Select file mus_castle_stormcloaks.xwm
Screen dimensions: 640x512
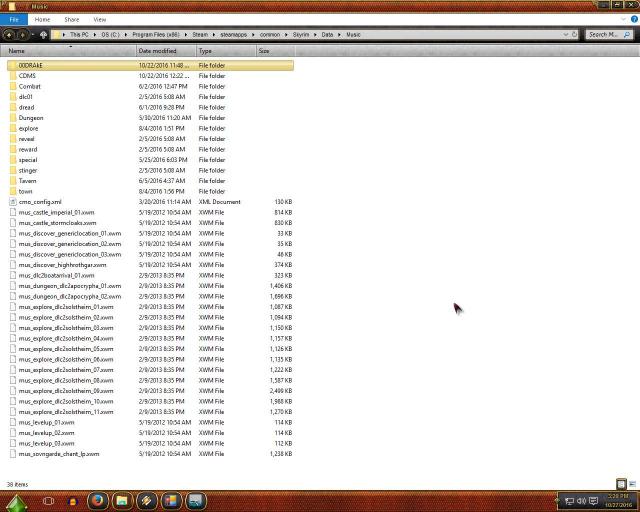pos(58,223)
